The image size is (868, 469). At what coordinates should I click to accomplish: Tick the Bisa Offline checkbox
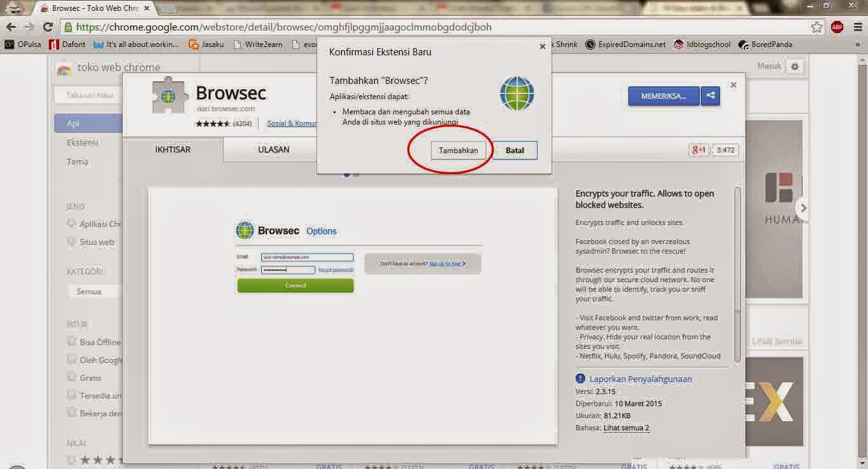(71, 342)
